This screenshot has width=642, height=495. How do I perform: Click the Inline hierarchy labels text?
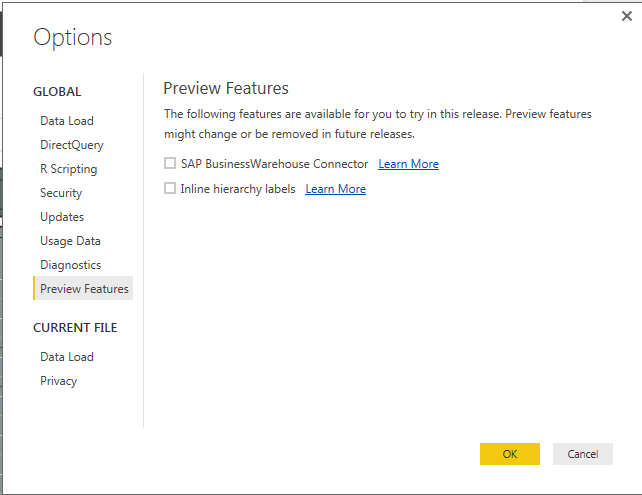(x=238, y=189)
